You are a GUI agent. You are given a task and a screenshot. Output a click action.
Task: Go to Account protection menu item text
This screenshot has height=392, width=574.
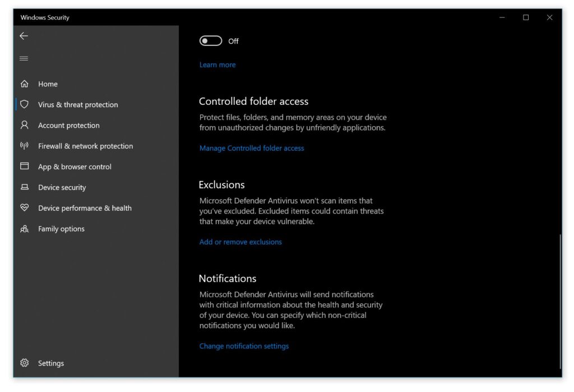[68, 125]
